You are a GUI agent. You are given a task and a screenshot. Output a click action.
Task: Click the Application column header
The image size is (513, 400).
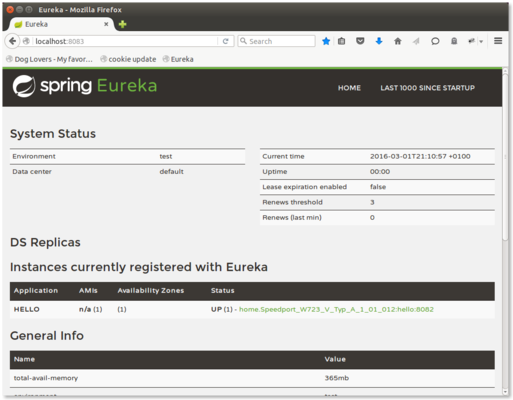click(36, 291)
